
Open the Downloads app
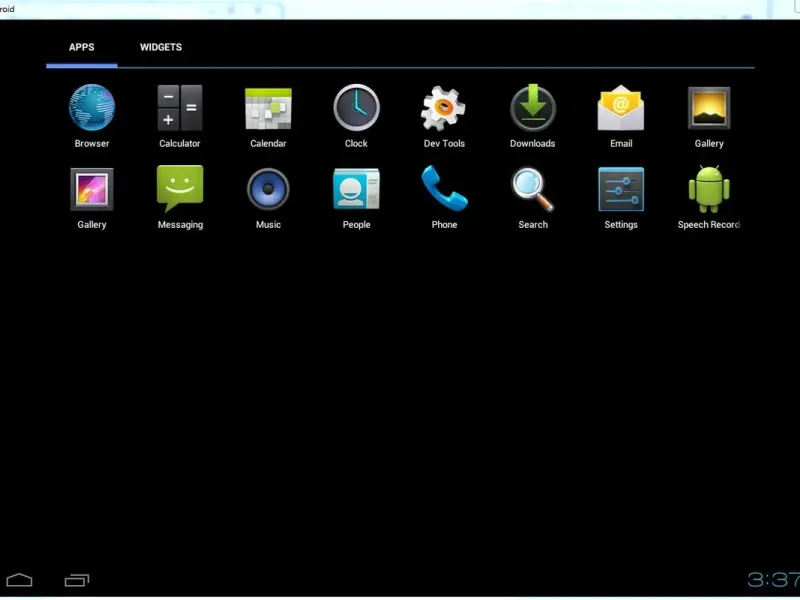532,108
